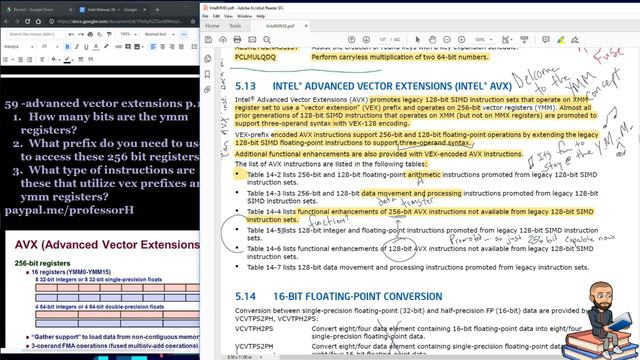The height and width of the screenshot is (360, 640).
Task: Click clear formatting icon in Docs
Action: click(x=42, y=60)
